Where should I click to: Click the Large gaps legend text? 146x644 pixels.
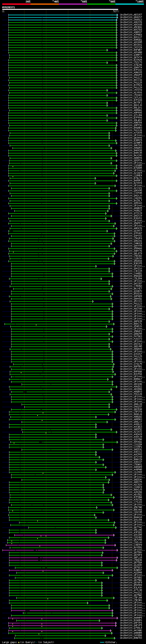tap(28, 642)
